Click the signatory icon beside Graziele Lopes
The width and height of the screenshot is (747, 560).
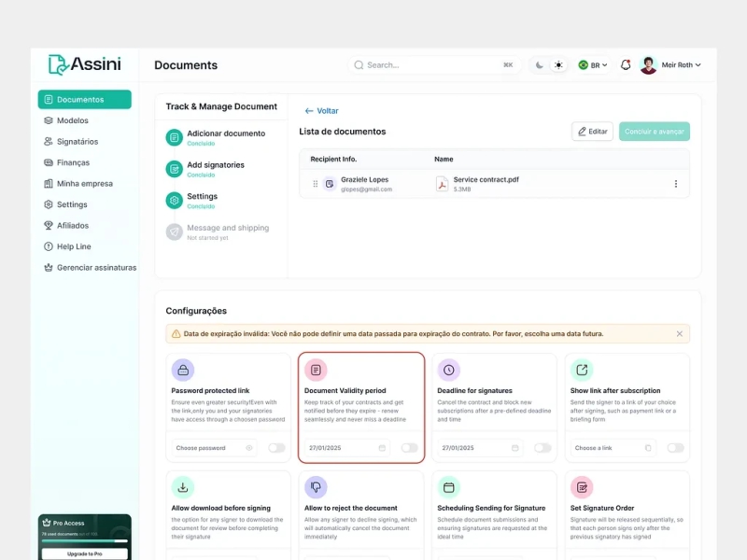(330, 184)
